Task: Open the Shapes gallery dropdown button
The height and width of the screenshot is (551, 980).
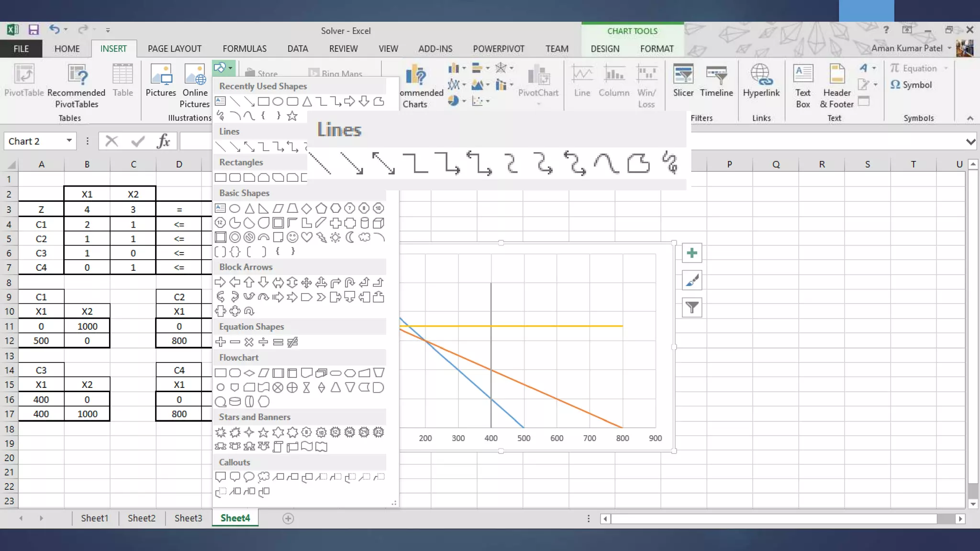Action: tap(223, 68)
